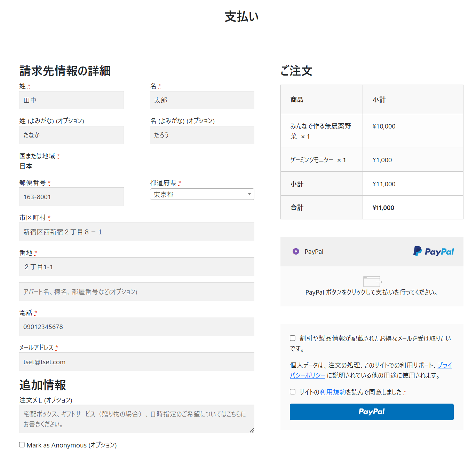
Task: Click the 姓 last name field
Action: (71, 100)
